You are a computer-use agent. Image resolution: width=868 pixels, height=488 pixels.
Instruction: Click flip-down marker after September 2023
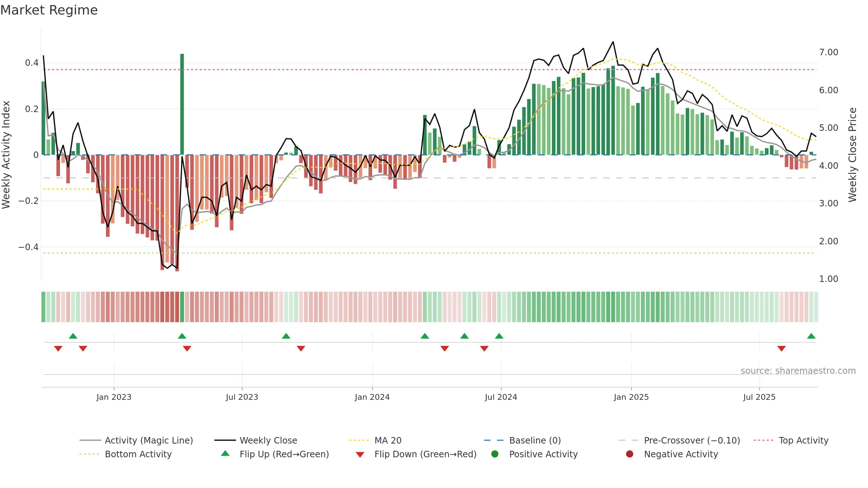(301, 348)
